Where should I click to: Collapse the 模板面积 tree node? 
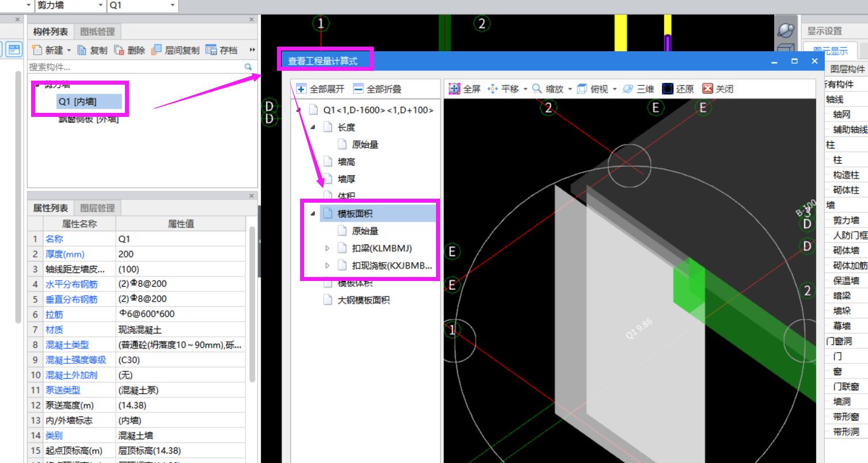(313, 214)
